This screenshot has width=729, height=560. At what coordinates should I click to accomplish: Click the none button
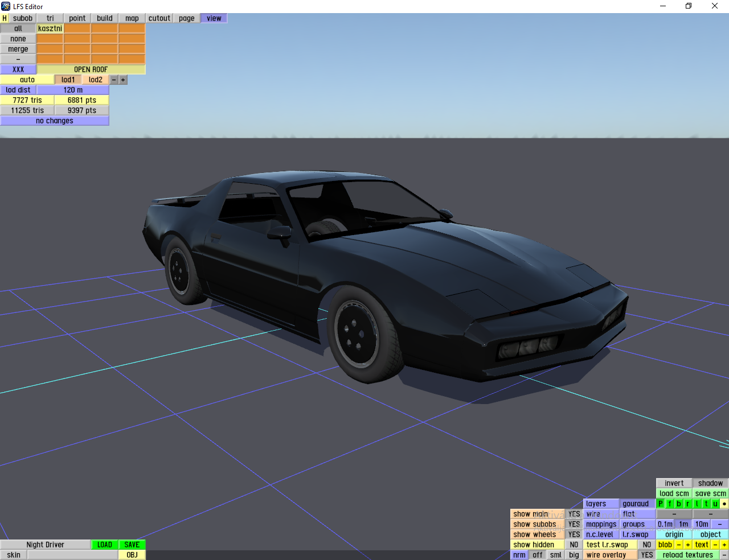coord(18,39)
